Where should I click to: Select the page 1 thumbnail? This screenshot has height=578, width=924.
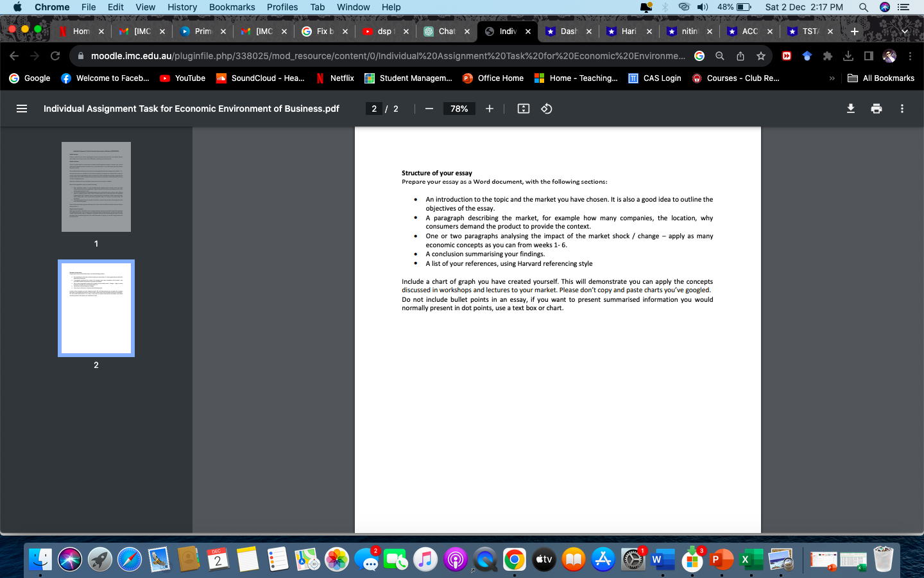tap(96, 186)
